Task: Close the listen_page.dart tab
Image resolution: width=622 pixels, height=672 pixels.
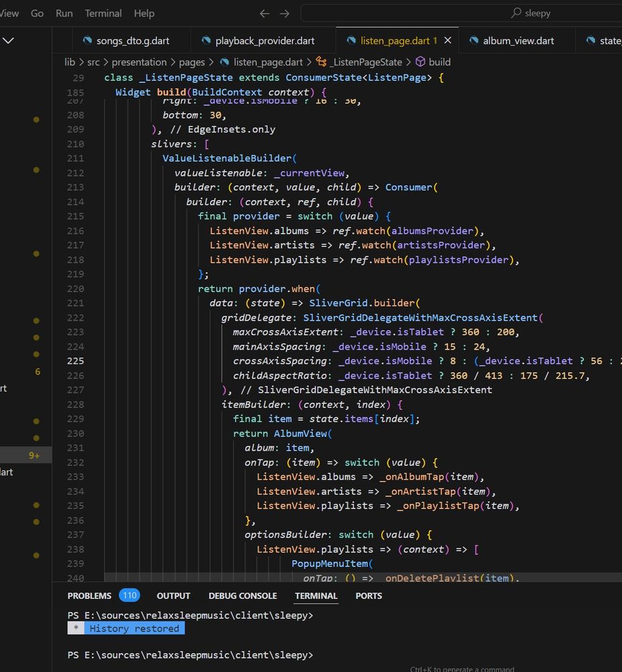Action: pos(448,40)
